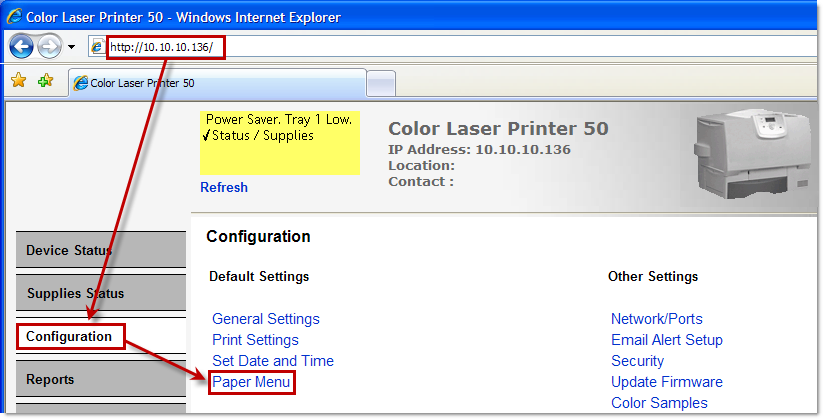823x419 pixels.
Task: Click the Color Laser Printer 50 heading
Action: tap(498, 129)
